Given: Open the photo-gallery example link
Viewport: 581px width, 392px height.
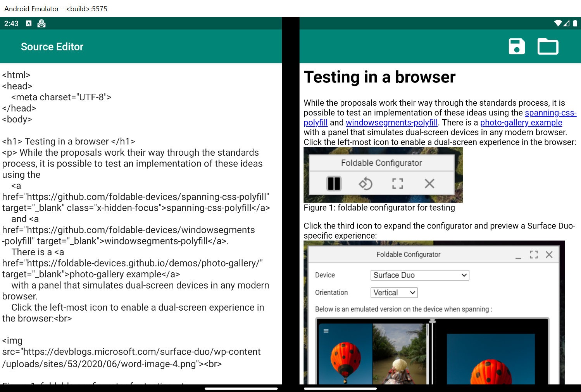Looking at the screenshot, I should click(x=521, y=122).
